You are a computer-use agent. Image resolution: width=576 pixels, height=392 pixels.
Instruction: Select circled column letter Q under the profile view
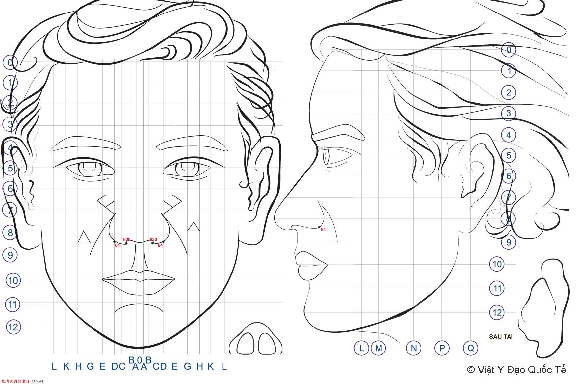coord(470,348)
